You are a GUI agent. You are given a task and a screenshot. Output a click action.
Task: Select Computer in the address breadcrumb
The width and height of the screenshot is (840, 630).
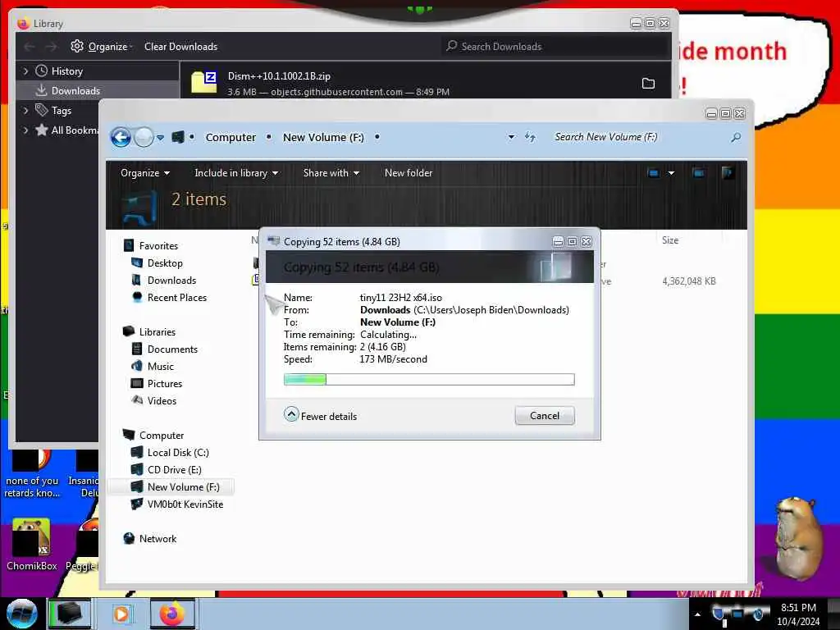pyautogui.click(x=231, y=137)
